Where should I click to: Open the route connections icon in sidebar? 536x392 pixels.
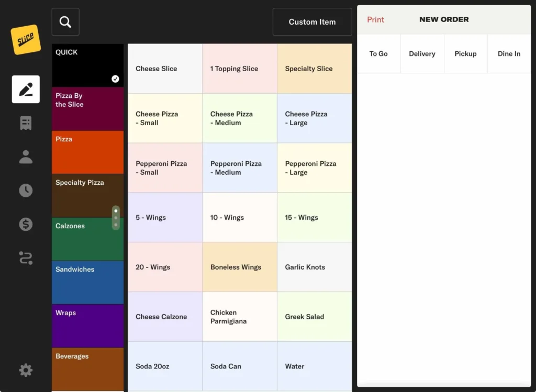click(26, 258)
